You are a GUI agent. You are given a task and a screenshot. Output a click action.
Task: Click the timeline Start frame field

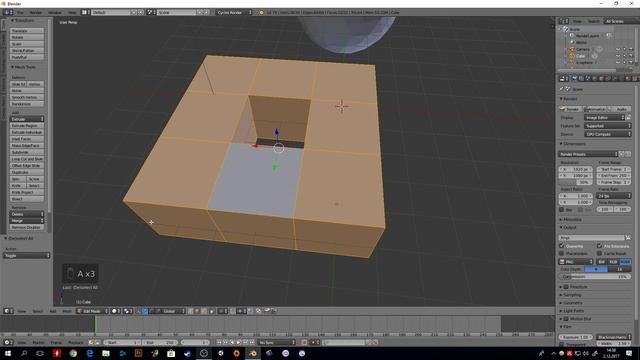pos(122,342)
